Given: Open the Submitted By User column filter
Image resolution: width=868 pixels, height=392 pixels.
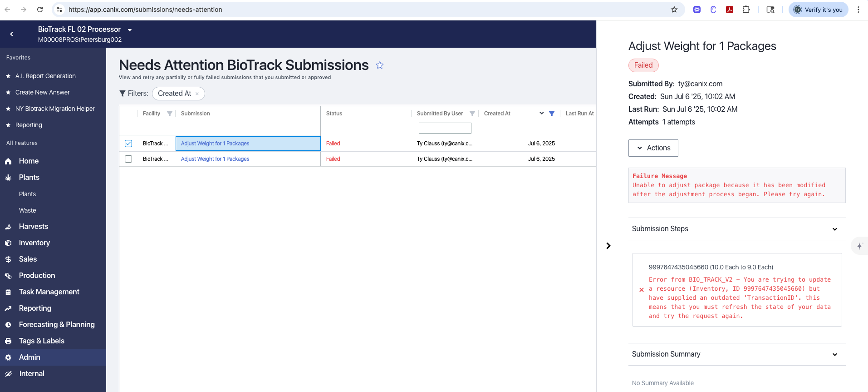Looking at the screenshot, I should (x=472, y=114).
